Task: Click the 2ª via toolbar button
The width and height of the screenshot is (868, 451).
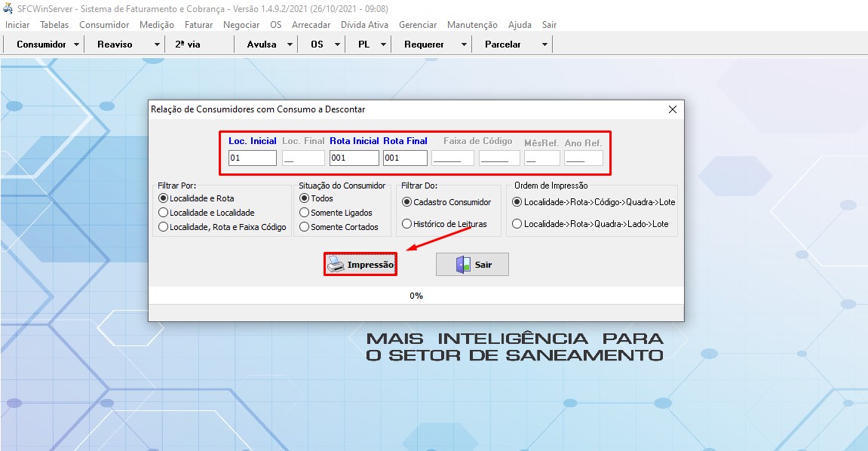Action: click(188, 44)
